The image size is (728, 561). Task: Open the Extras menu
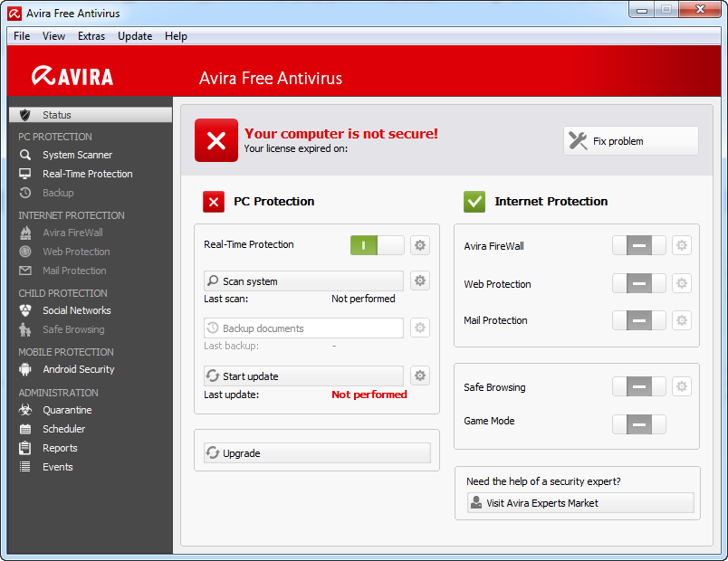[x=91, y=36]
